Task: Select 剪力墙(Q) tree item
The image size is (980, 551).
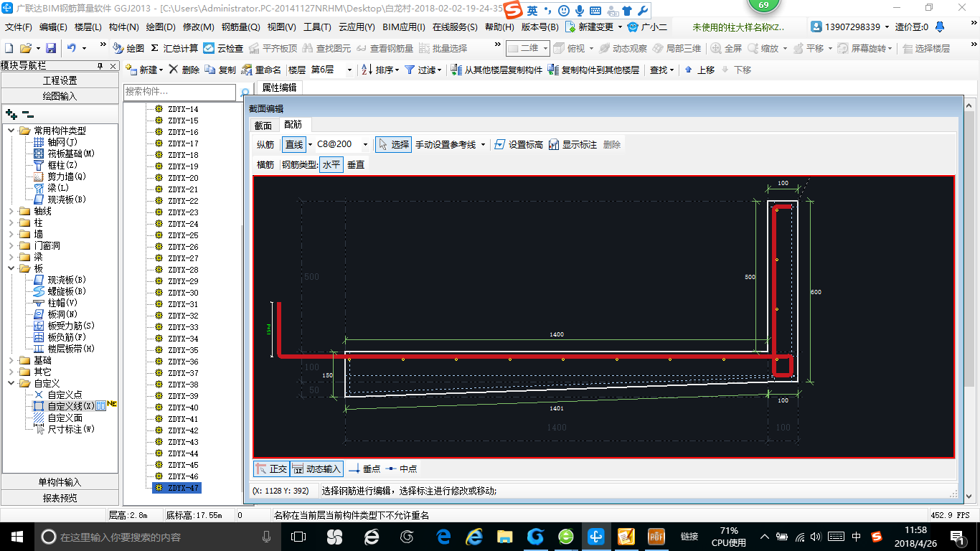Action: [x=60, y=176]
